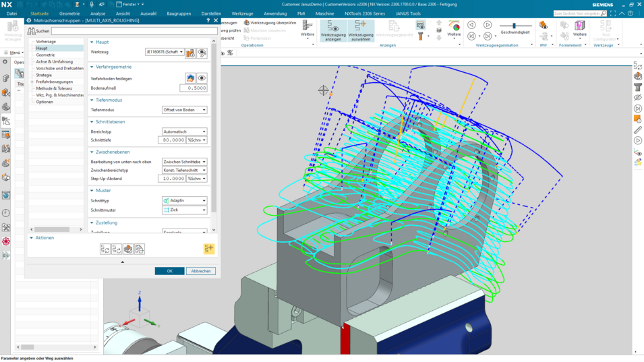Select Optionen in the dialog tree
Viewport: 644px width, 362px height.
pyautogui.click(x=45, y=102)
